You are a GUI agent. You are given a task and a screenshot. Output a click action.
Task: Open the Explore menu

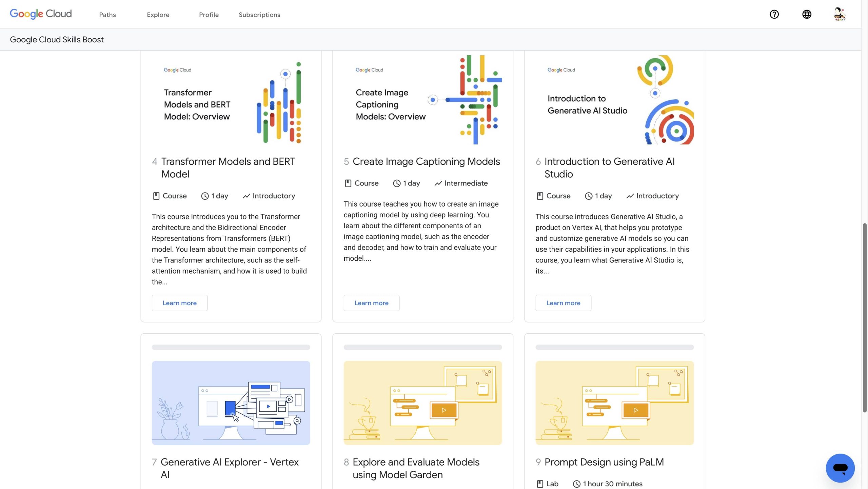pos(158,15)
